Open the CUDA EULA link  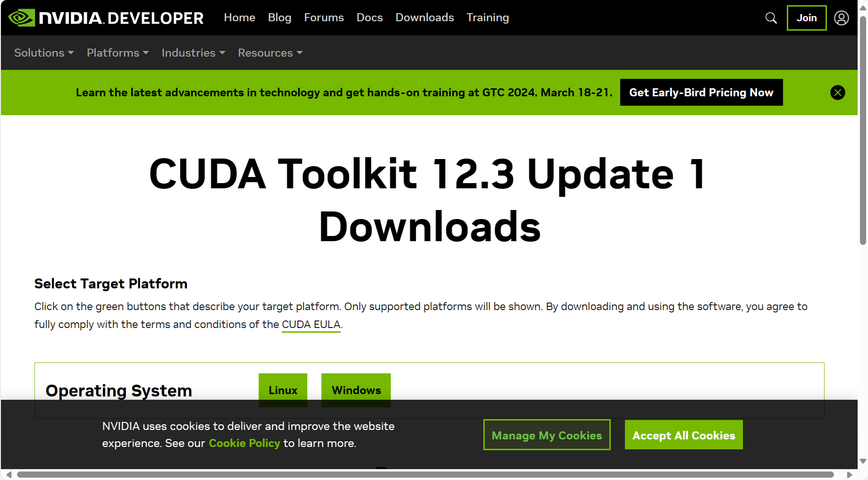coord(311,325)
